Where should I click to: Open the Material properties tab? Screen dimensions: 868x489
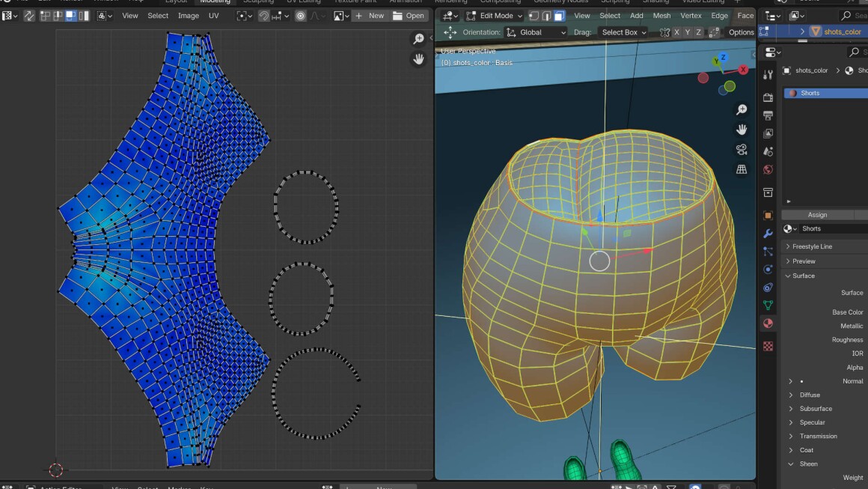tap(768, 324)
